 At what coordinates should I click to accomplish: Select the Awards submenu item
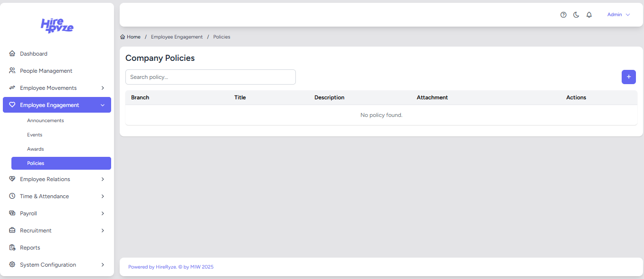36,149
